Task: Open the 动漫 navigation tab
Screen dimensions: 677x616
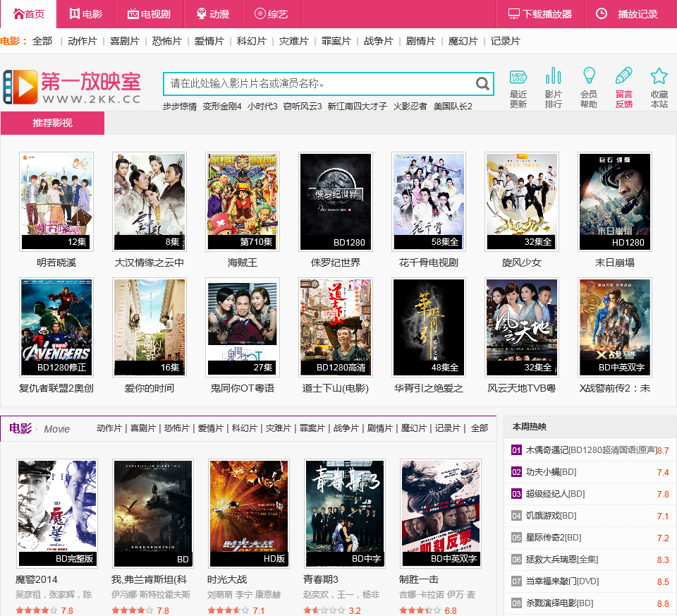Action: [x=213, y=14]
